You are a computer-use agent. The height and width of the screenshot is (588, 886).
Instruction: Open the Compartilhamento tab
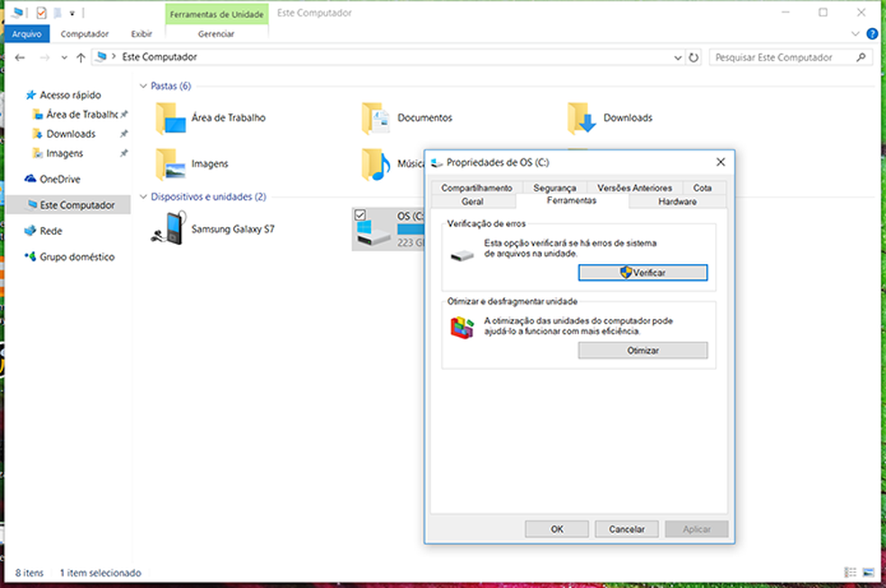pos(477,187)
